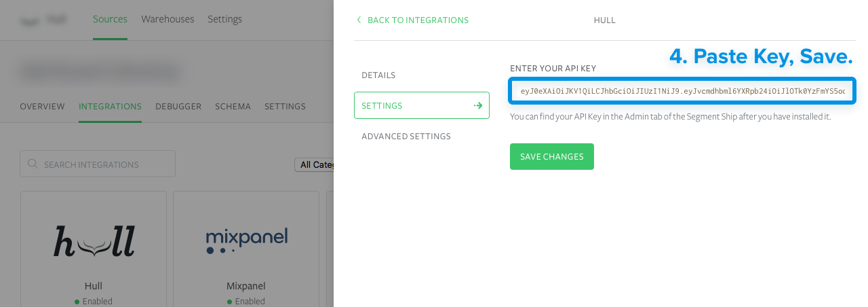Click the back chevron beside Back to Integrations
This screenshot has height=307, width=868.
pos(359,20)
